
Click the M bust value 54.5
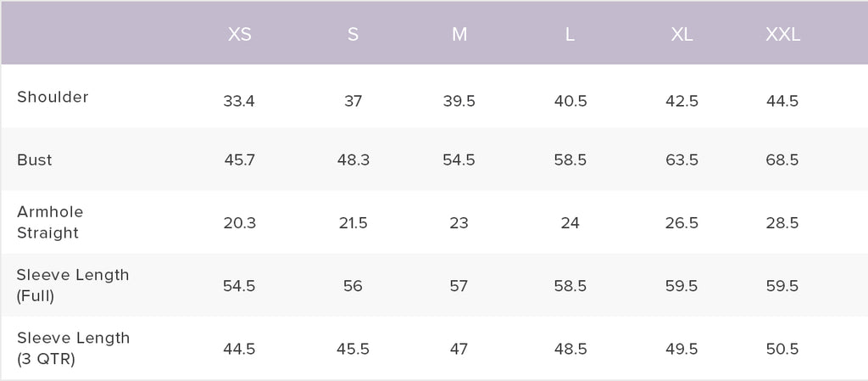(x=459, y=160)
